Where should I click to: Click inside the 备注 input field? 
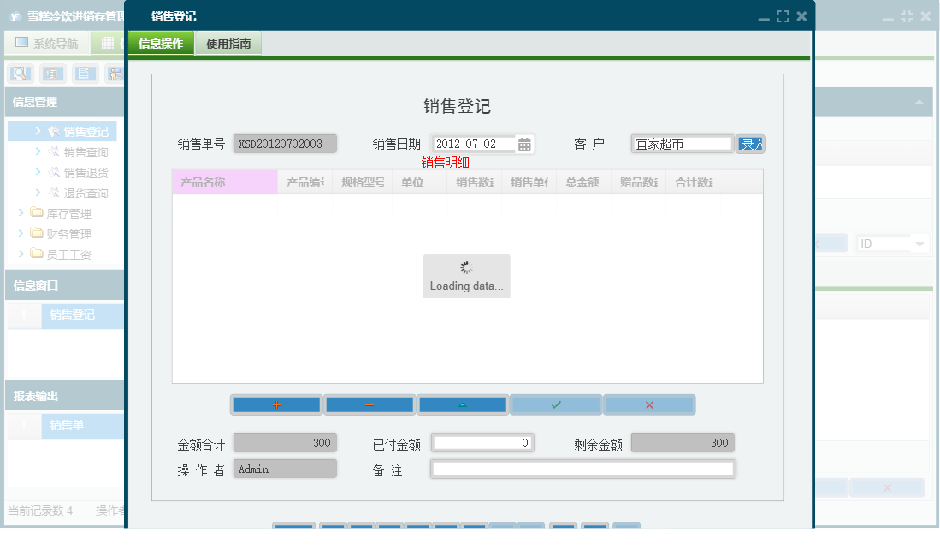tap(582, 468)
